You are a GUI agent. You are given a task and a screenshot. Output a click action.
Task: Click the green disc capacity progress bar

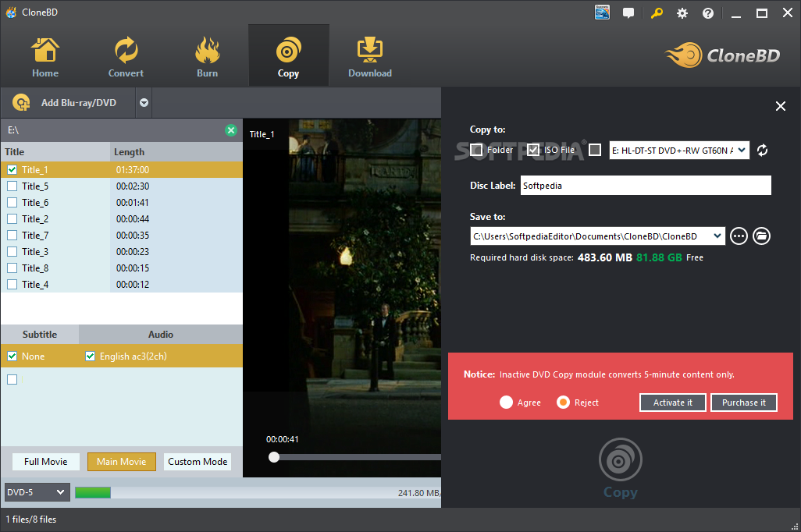point(93,492)
